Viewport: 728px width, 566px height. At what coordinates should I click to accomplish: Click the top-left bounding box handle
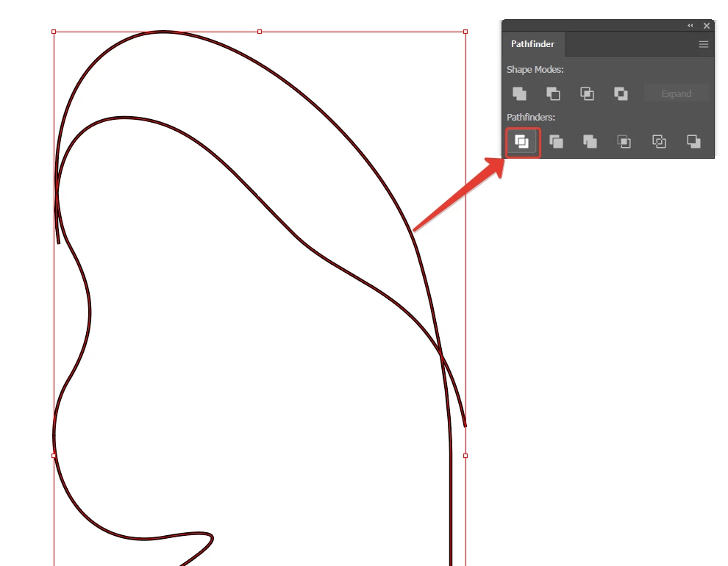point(54,32)
